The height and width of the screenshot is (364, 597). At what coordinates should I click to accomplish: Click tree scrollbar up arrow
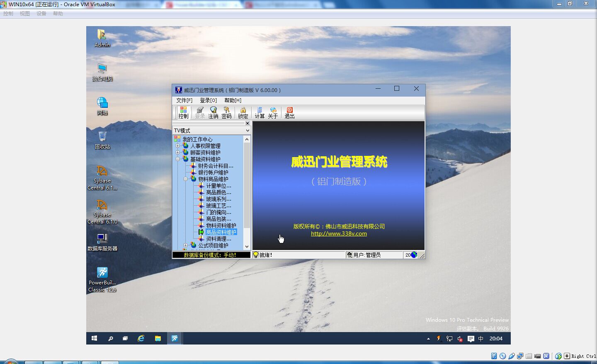(x=247, y=139)
